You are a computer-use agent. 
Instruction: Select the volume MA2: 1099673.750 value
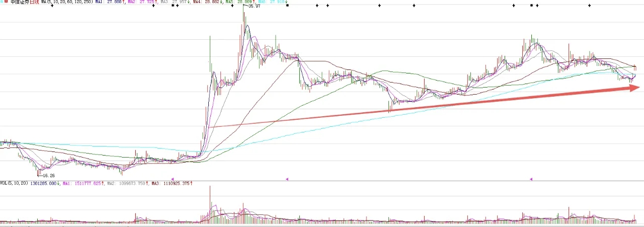pyautogui.click(x=127, y=183)
